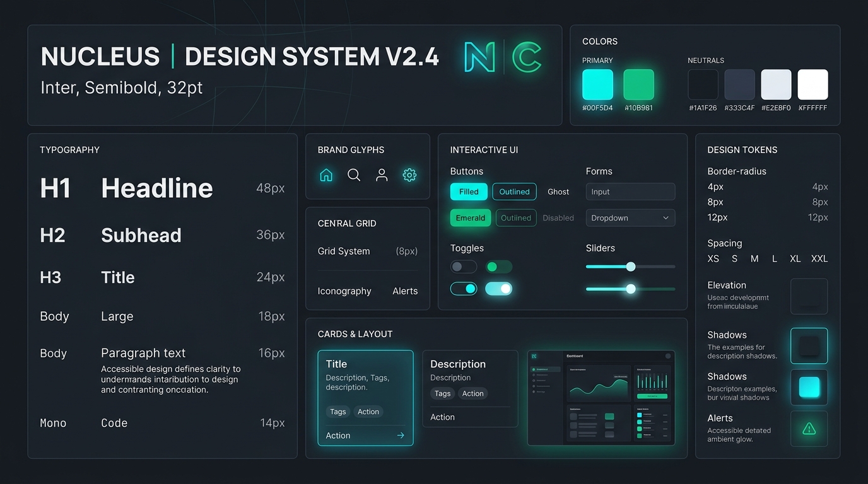The width and height of the screenshot is (868, 484).
Task: Click the Action link on the Title card
Action: (338, 435)
